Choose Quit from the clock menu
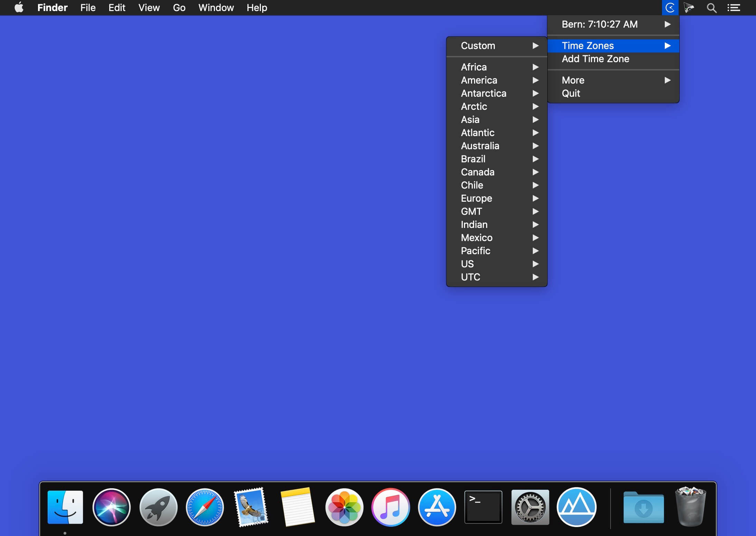The width and height of the screenshot is (756, 536). tap(571, 93)
